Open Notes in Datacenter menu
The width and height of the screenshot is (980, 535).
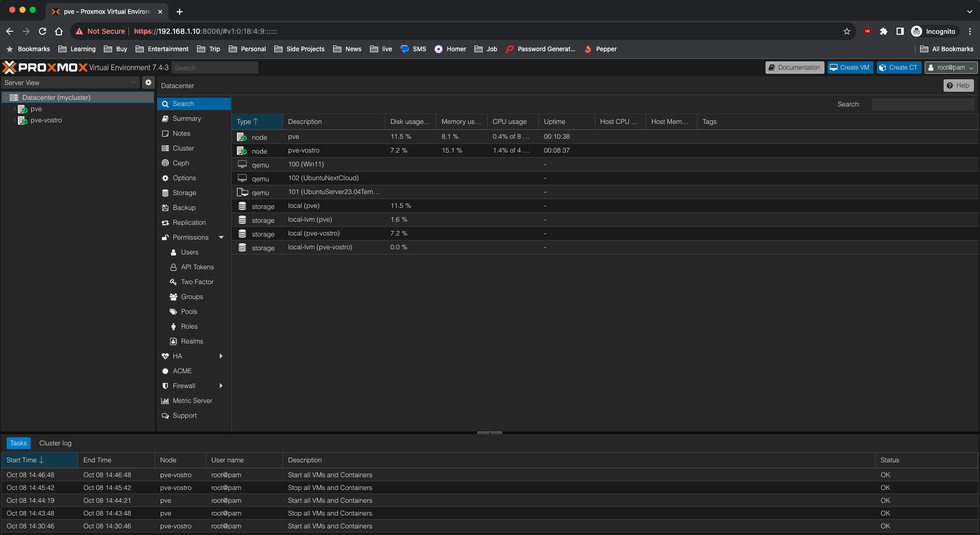194,133
